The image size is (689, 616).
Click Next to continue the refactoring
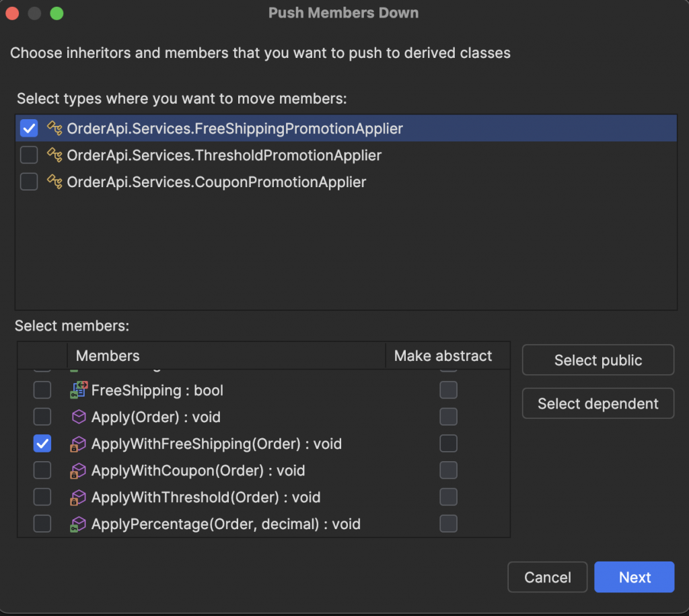pos(634,578)
